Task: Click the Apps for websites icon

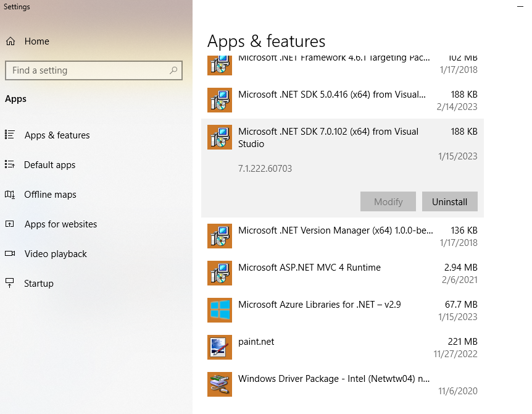Action: tap(10, 224)
